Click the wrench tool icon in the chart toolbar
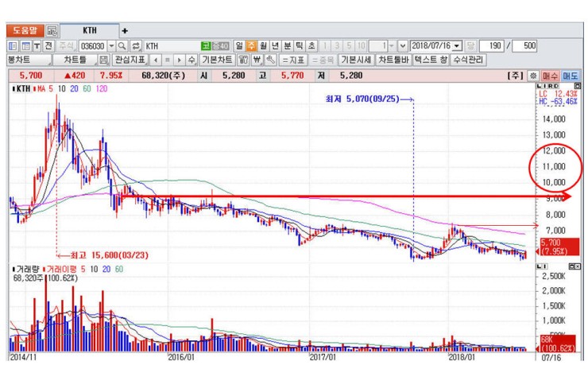The image size is (588, 377). [271, 60]
